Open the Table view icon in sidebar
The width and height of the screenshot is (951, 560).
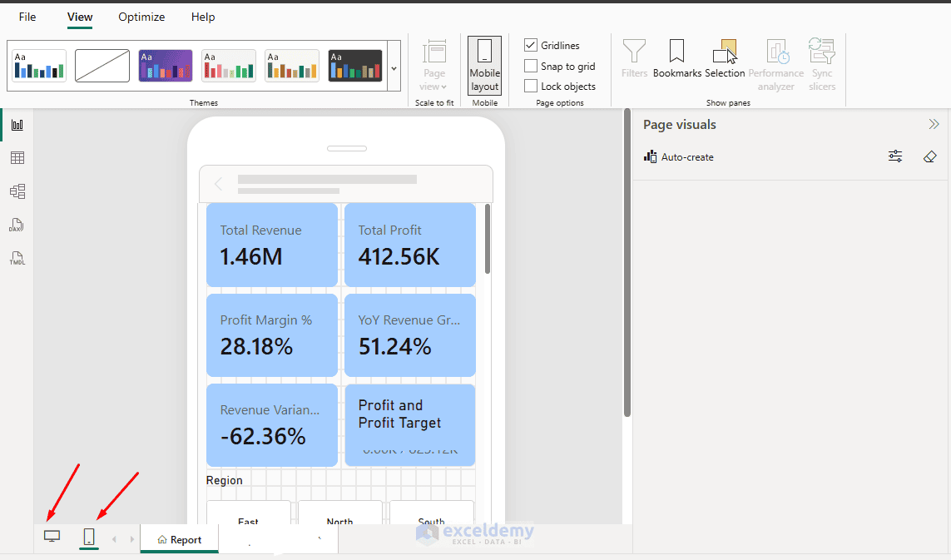point(17,158)
